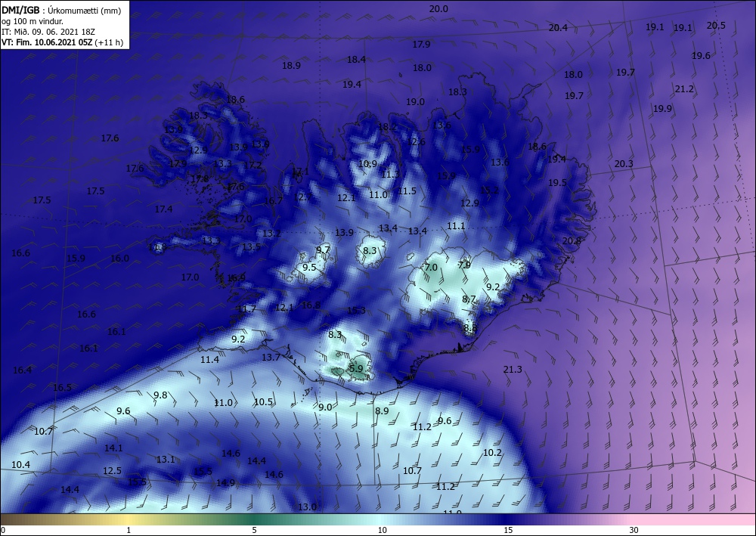
Task: Click the lowest value 5.9
Action: pyautogui.click(x=356, y=369)
